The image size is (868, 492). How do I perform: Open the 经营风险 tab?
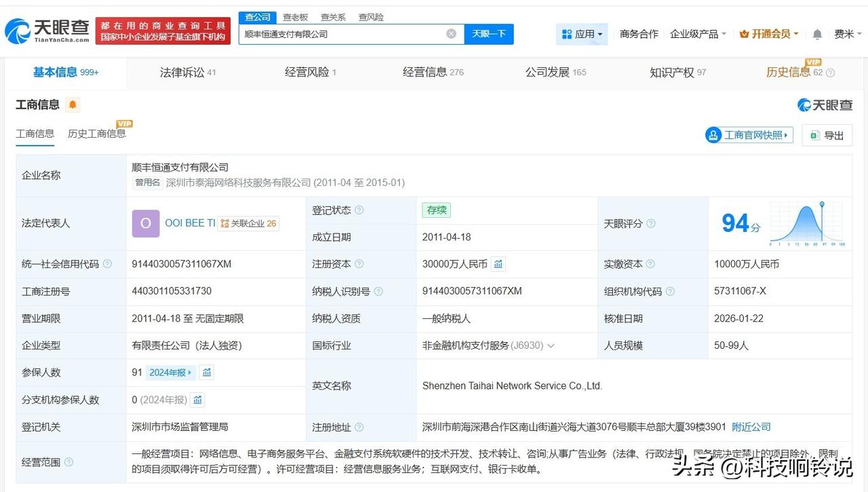click(311, 72)
